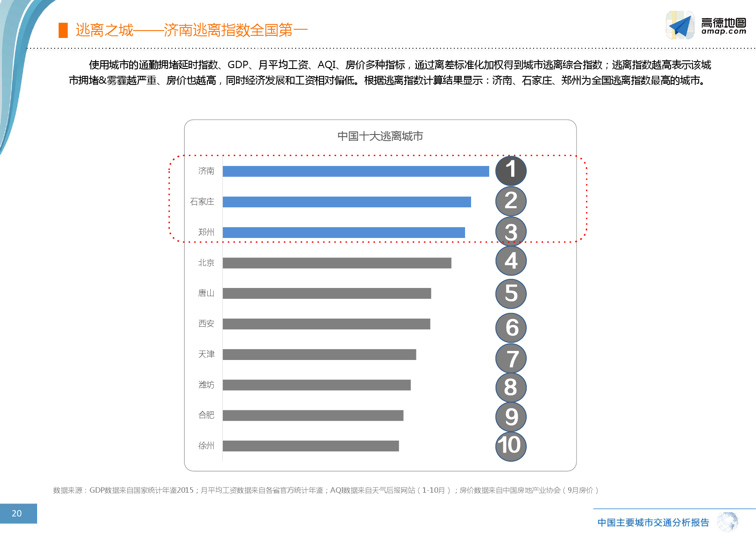This screenshot has width=756, height=535.
Task: Click the rank 7 circle badge
Action: [511, 358]
